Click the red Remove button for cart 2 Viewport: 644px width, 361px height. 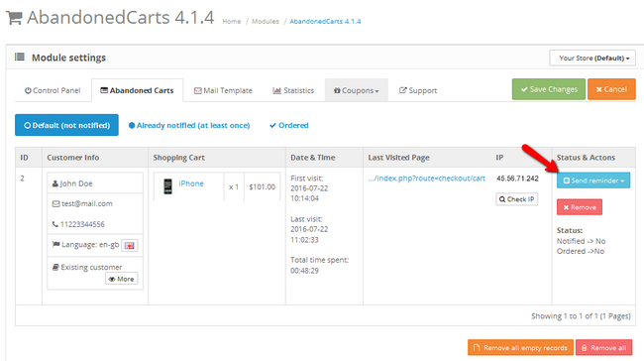(580, 207)
